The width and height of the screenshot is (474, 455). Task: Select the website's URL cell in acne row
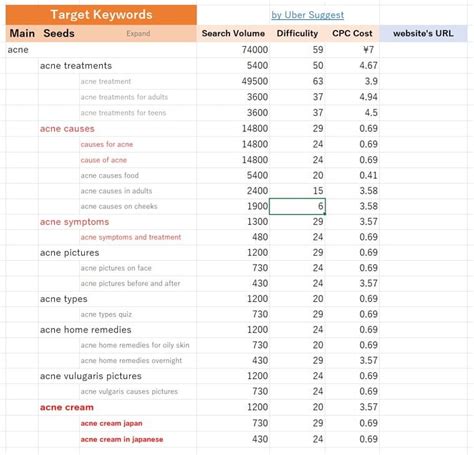coord(423,50)
